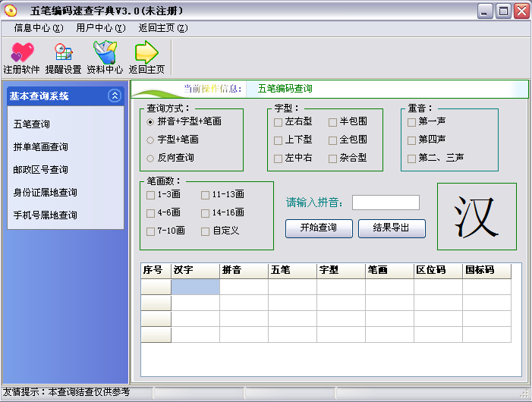
Task: Enable the 第二、三声 tone checkbox
Action: coord(411,159)
